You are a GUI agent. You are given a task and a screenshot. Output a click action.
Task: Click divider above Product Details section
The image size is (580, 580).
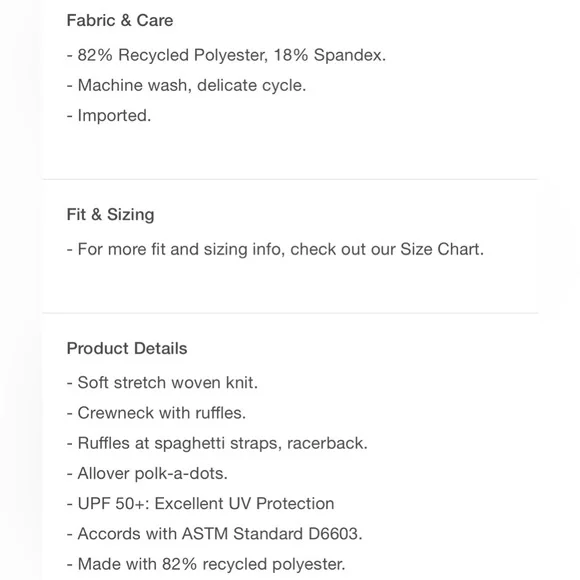click(x=290, y=313)
